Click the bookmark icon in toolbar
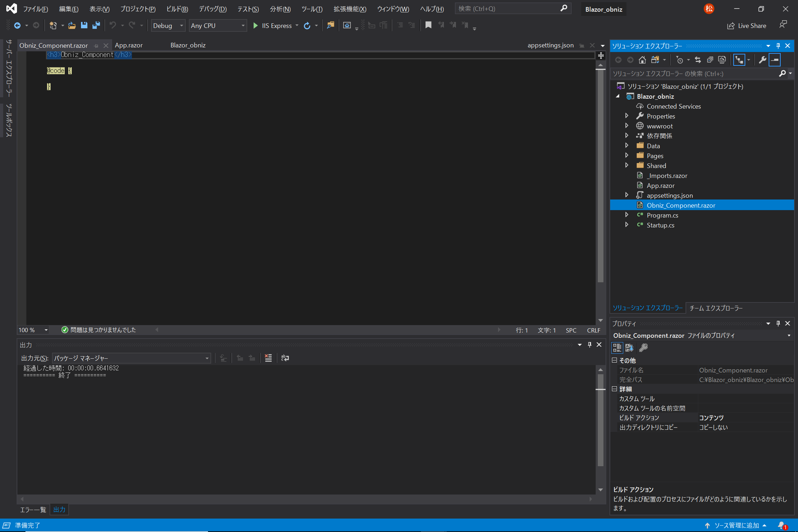Viewport: 798px width, 532px height. click(x=428, y=25)
